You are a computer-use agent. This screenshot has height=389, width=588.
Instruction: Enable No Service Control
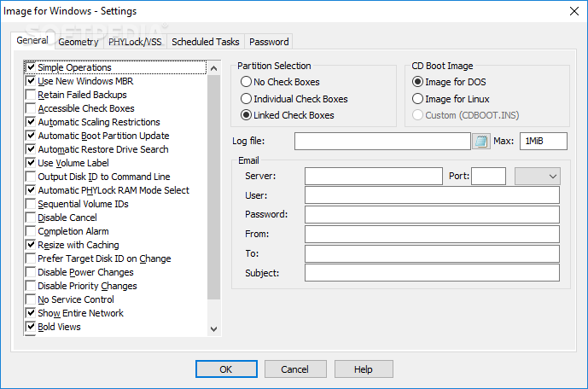pyautogui.click(x=31, y=299)
